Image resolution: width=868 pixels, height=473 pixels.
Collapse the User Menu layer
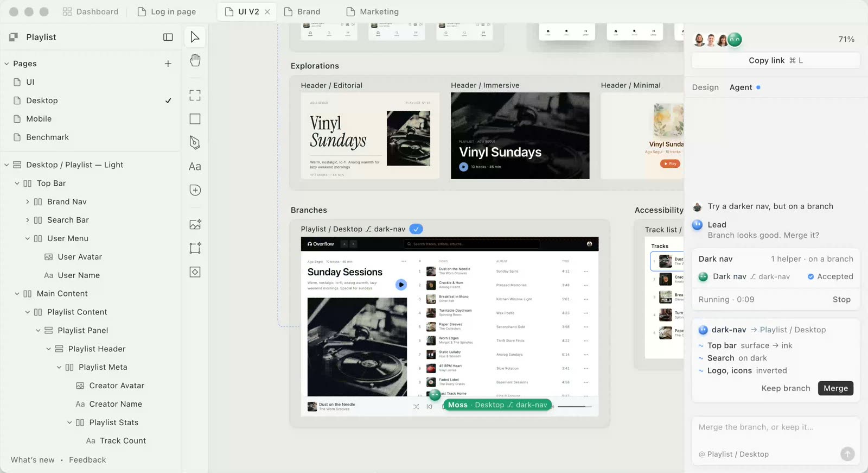(x=28, y=238)
